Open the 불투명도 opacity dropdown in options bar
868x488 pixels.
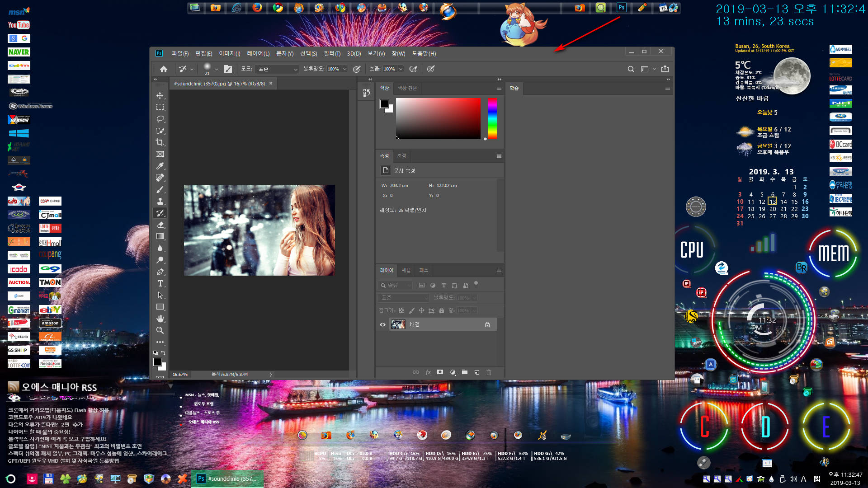344,69
